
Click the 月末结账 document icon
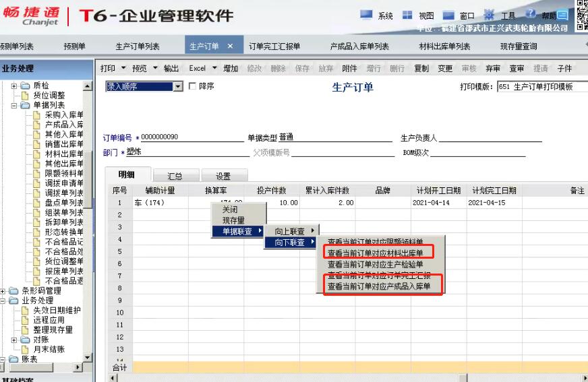pyautogui.click(x=25, y=350)
